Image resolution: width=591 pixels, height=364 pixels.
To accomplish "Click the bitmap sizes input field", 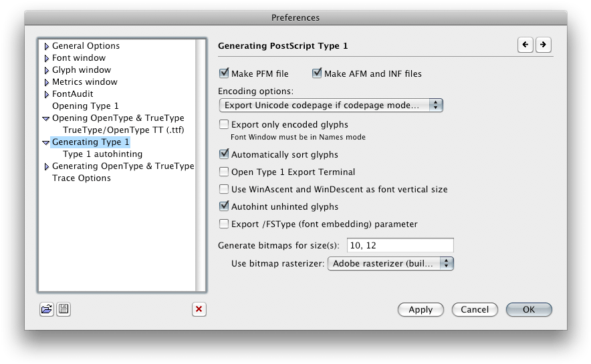I will pyautogui.click(x=400, y=245).
